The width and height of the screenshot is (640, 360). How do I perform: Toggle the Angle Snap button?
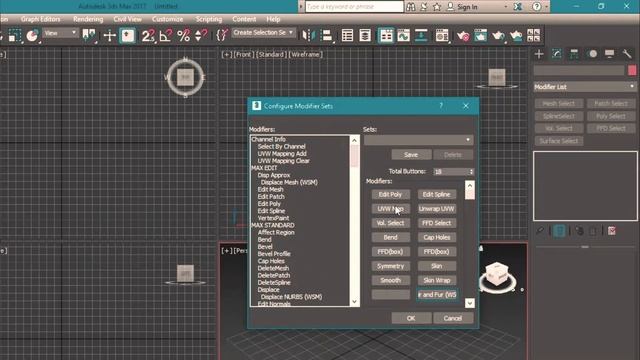click(x=166, y=36)
